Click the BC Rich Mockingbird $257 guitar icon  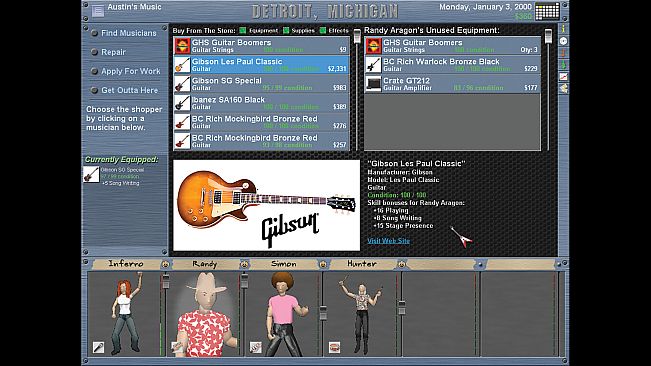click(x=182, y=142)
